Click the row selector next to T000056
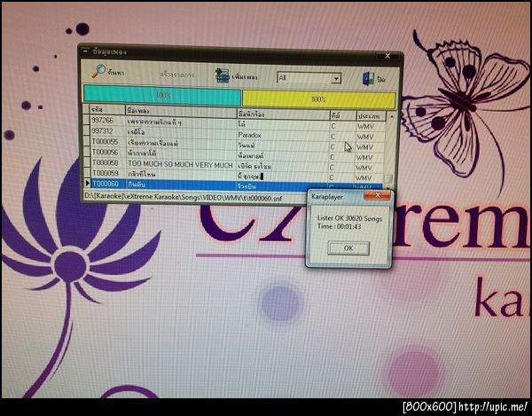This screenshot has height=416, width=532. click(x=87, y=152)
